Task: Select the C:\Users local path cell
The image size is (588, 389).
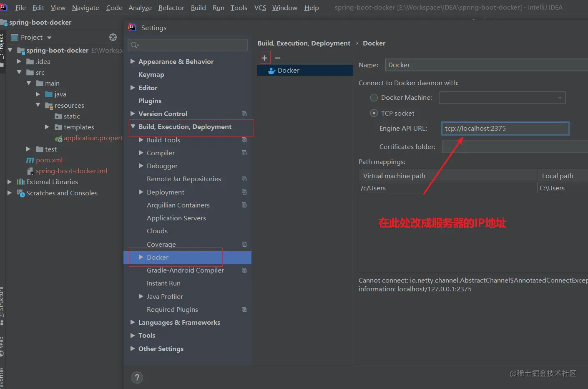Action: tap(563, 188)
